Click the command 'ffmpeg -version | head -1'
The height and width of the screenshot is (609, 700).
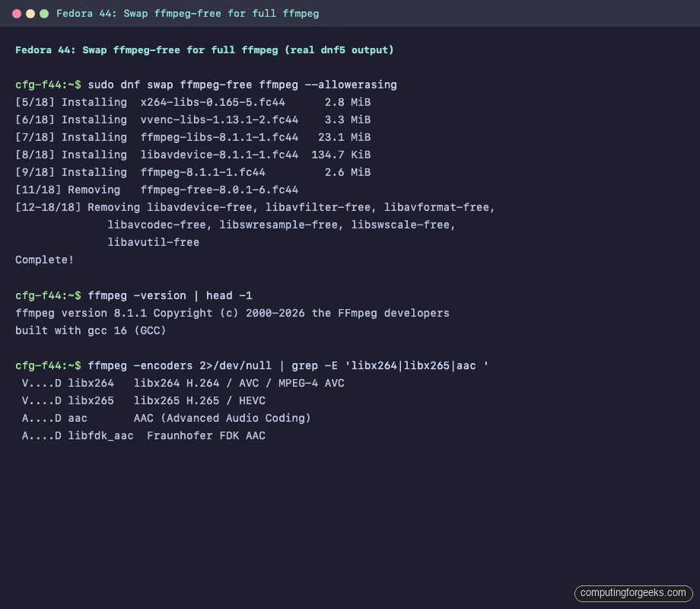[170, 296]
